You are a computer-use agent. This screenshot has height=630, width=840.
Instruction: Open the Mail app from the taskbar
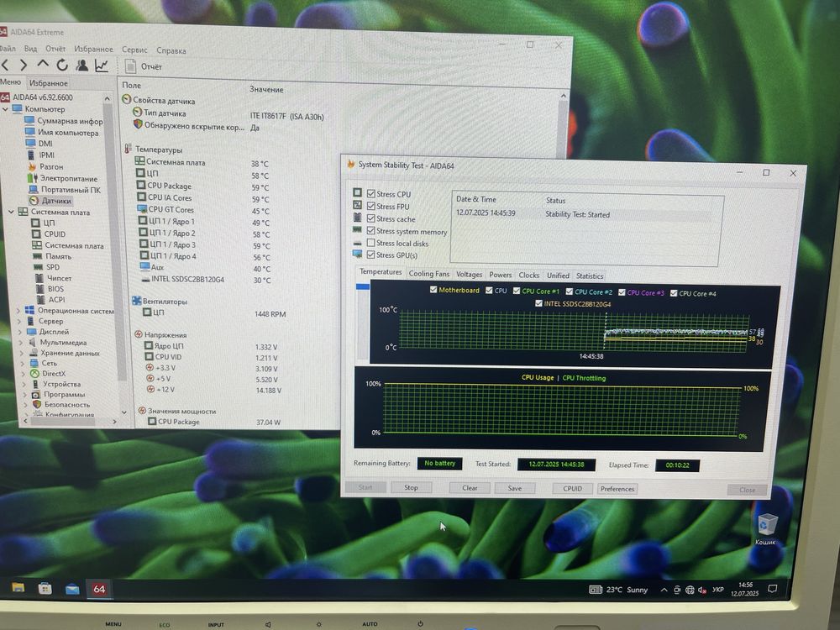coord(72,589)
